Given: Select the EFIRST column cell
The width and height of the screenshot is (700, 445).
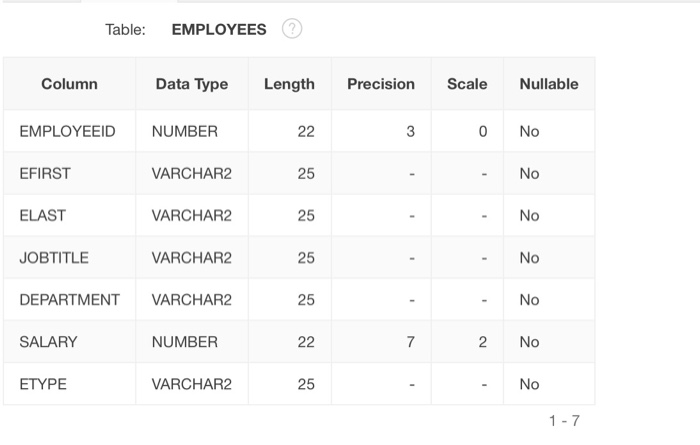Looking at the screenshot, I should point(45,173).
